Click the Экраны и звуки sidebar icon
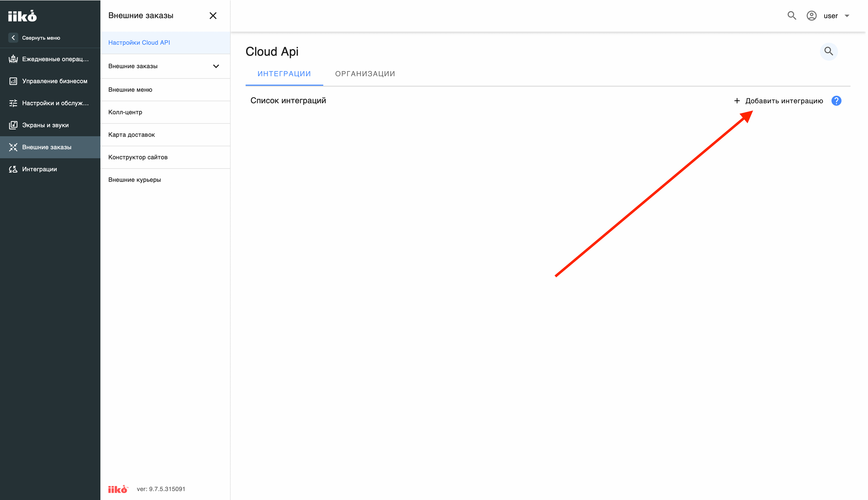This screenshot has width=868, height=500. coord(13,125)
